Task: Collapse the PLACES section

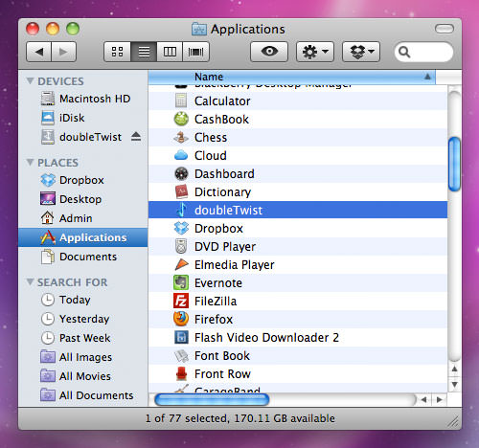Action: pyautogui.click(x=30, y=162)
